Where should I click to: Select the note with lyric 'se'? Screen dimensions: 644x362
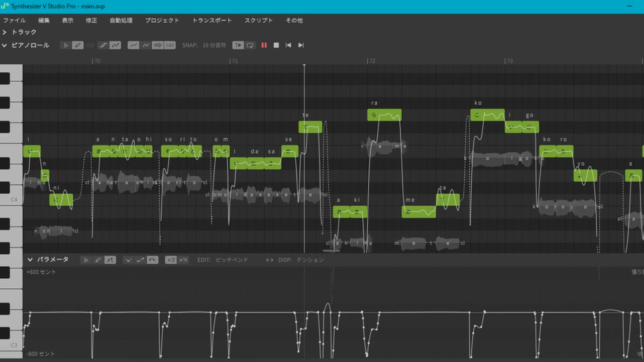point(290,152)
